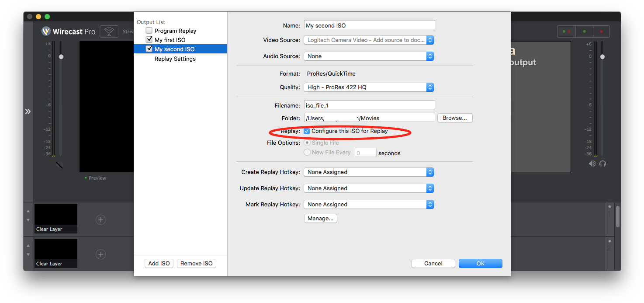The height and width of the screenshot is (303, 644).
Task: Select My first ISO in Output List
Action: [170, 40]
